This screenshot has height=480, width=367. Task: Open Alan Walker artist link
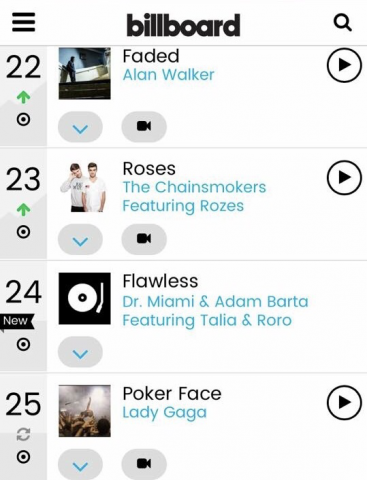168,75
